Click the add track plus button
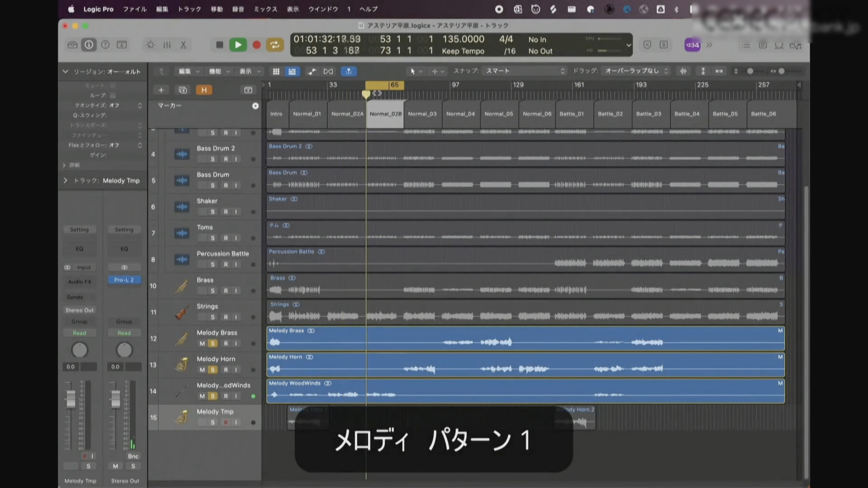This screenshot has height=488, width=868. (161, 90)
